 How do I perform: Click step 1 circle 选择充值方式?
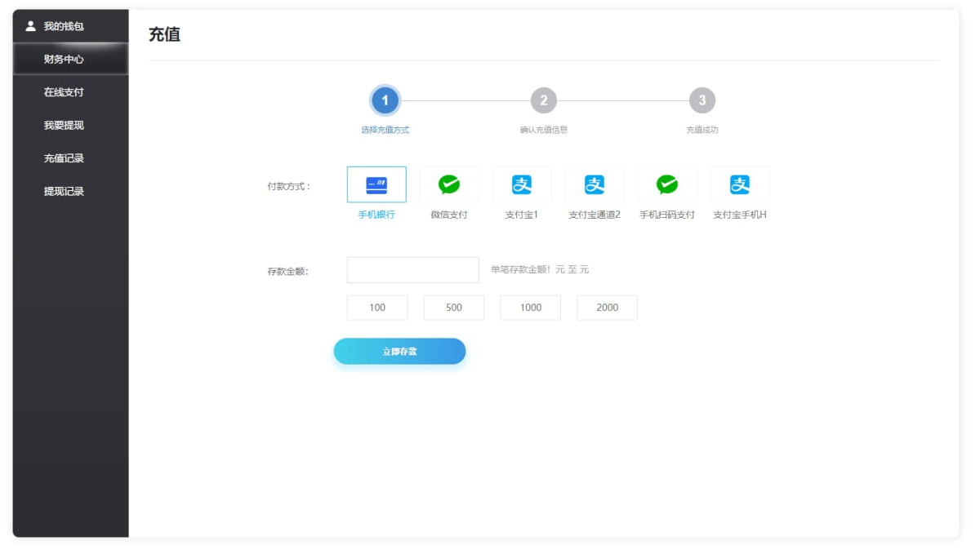coord(385,100)
